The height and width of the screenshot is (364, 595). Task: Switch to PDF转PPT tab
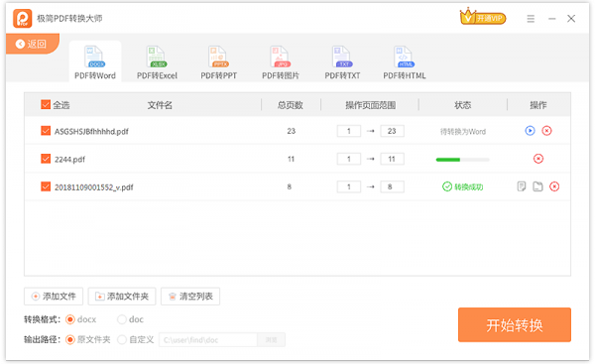coord(219,62)
